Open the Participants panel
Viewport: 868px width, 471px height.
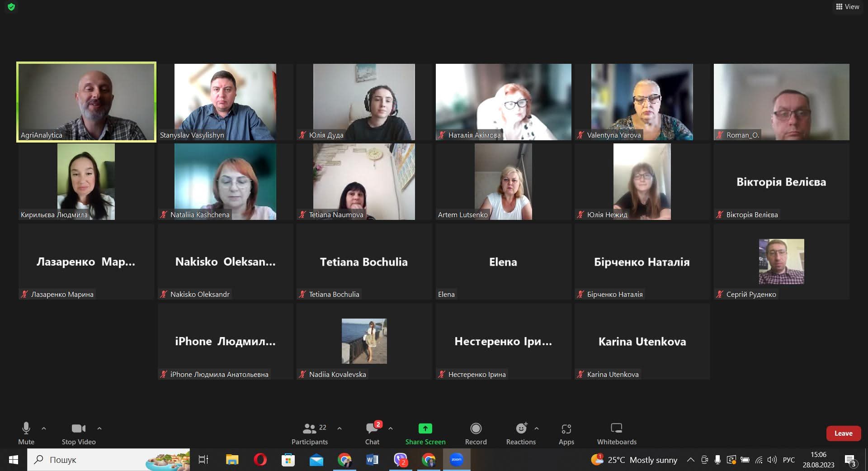[309, 433]
